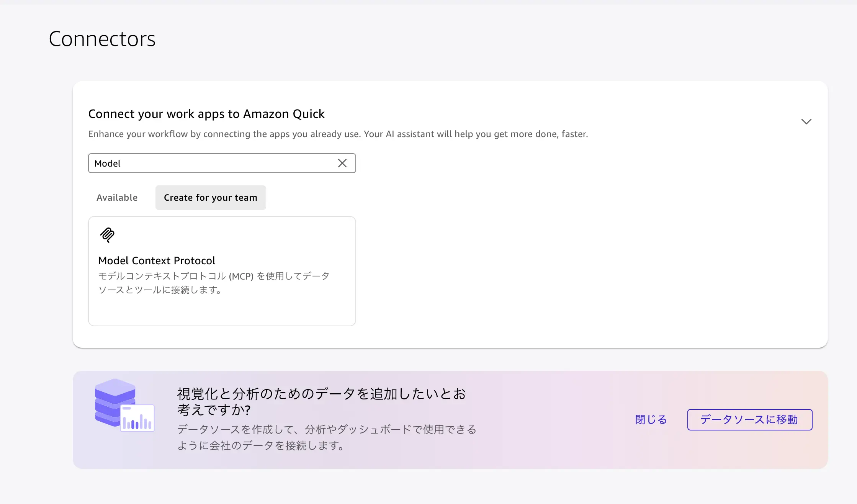This screenshot has width=857, height=504.
Task: Clear the Model search field with the X
Action: (x=342, y=163)
